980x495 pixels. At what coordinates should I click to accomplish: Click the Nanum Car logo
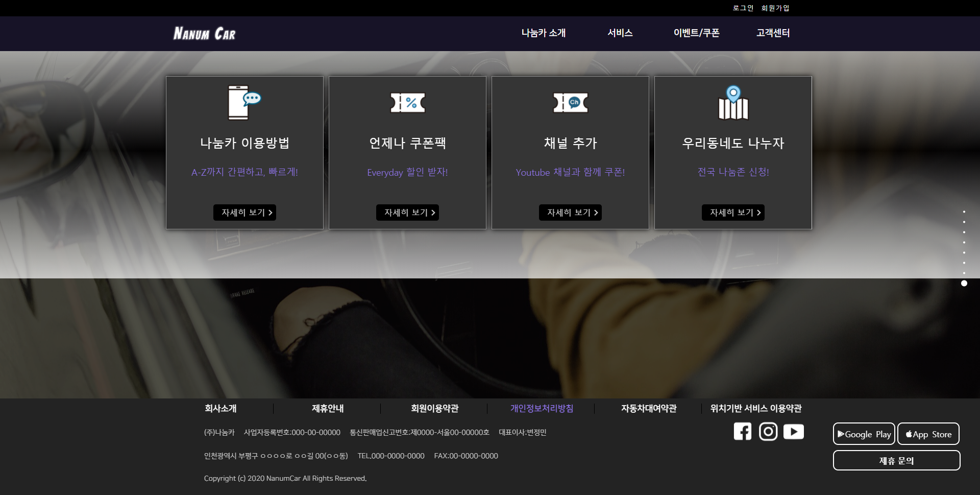click(204, 34)
